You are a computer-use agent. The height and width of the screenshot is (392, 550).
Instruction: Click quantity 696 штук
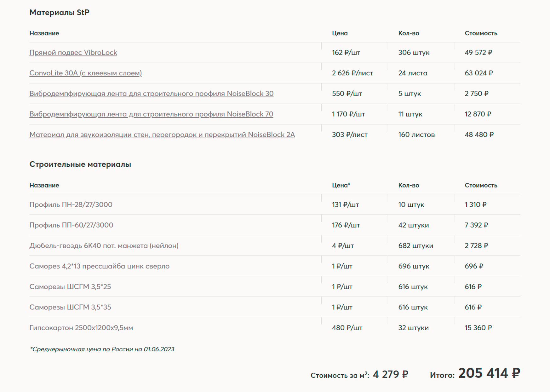[414, 266]
